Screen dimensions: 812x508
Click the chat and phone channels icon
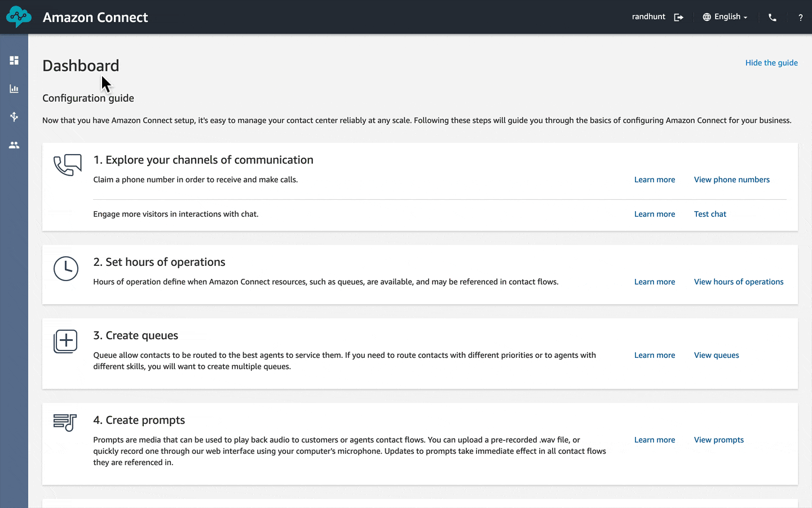pyautogui.click(x=67, y=165)
